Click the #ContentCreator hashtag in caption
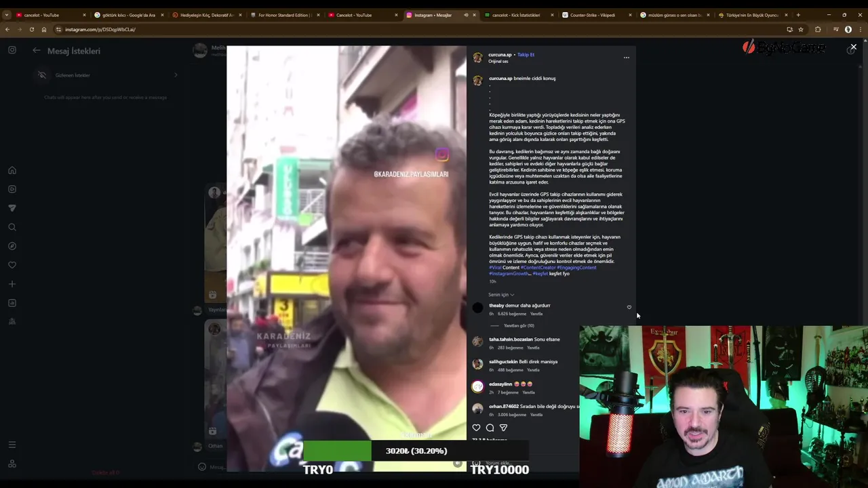 tap(538, 268)
